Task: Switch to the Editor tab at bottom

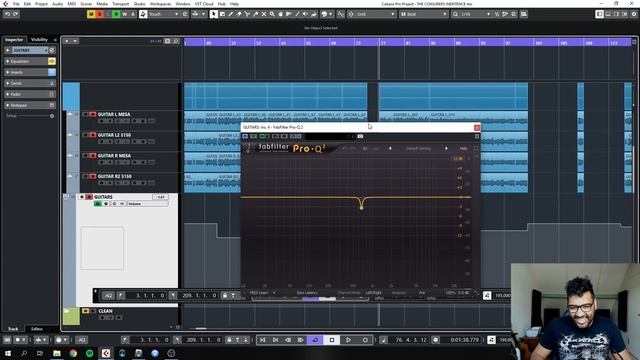Action: [37, 329]
